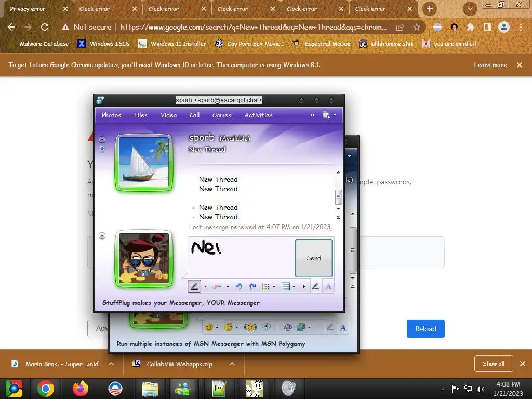The width and height of the screenshot is (532, 399).
Task: Switch back window to text mode
Action: (343, 328)
